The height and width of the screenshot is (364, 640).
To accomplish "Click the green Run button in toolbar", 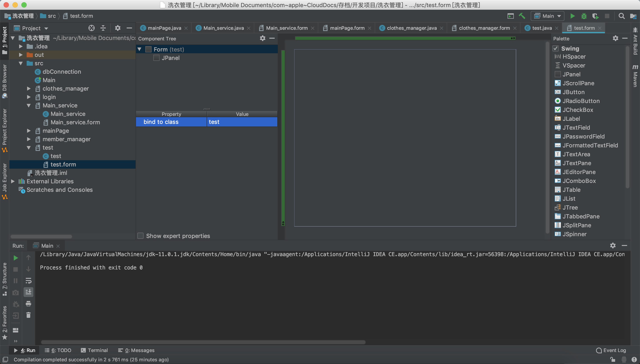I will pyautogui.click(x=572, y=16).
